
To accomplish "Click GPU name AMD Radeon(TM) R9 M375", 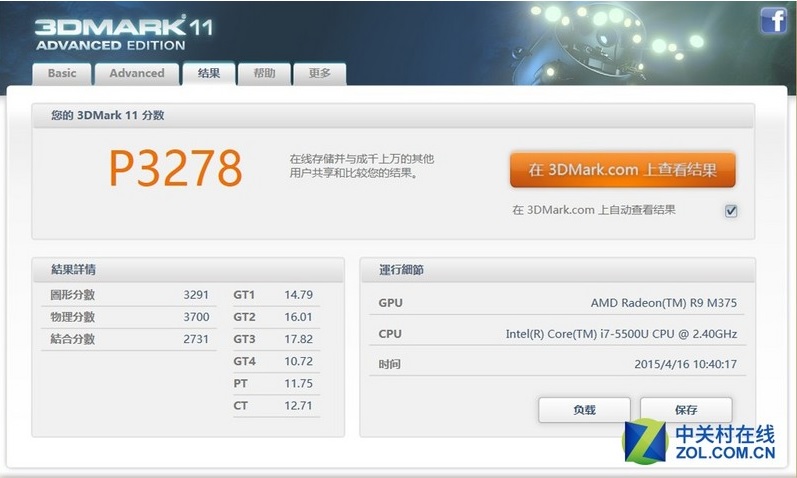I will click(664, 303).
